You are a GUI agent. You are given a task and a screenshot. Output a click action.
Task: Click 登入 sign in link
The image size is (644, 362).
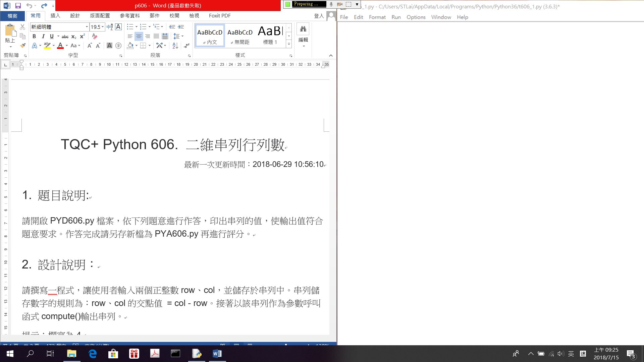(319, 16)
